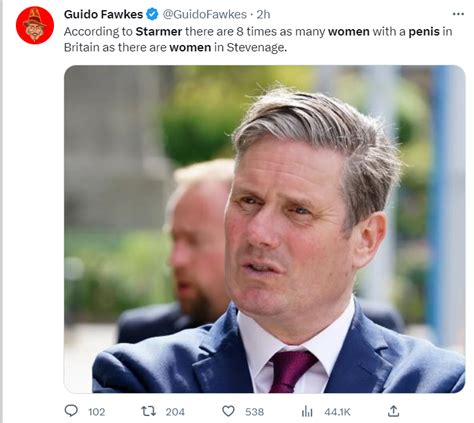474x423 pixels.
Task: Open the view analytics bar chart icon
Action: click(x=307, y=411)
